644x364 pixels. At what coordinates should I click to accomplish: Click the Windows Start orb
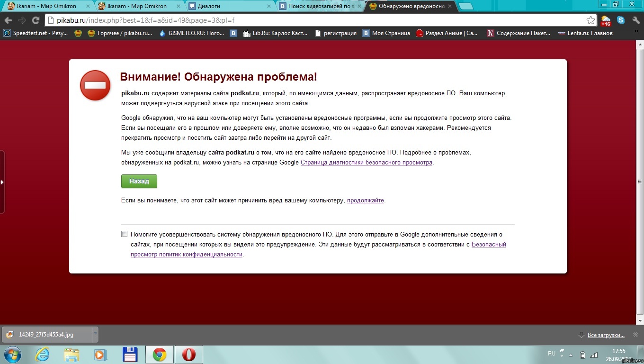[x=13, y=355]
